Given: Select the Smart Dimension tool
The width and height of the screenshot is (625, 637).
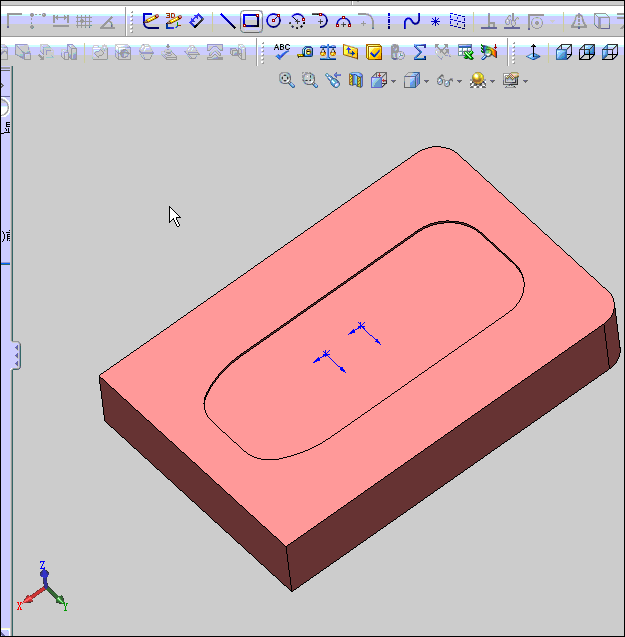Looking at the screenshot, I should [197, 21].
